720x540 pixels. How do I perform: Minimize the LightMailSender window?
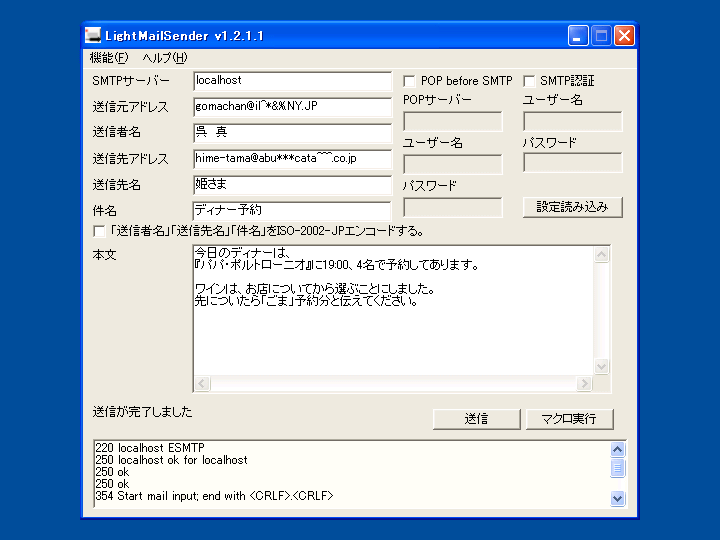(x=578, y=36)
